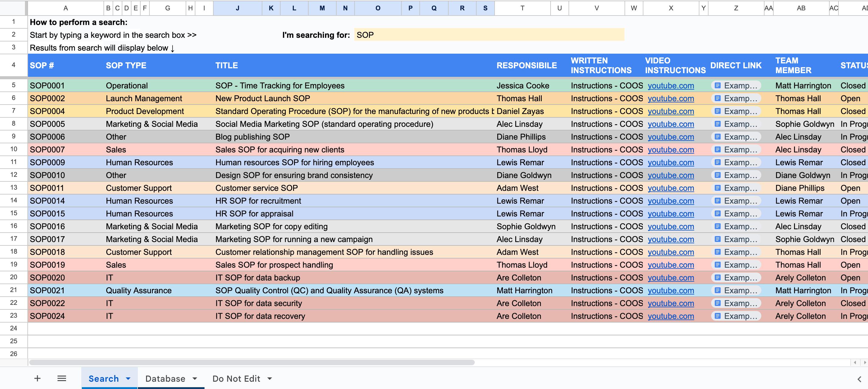The width and height of the screenshot is (868, 389).
Task: Select row 5 by clicking its row number
Action: [13, 85]
